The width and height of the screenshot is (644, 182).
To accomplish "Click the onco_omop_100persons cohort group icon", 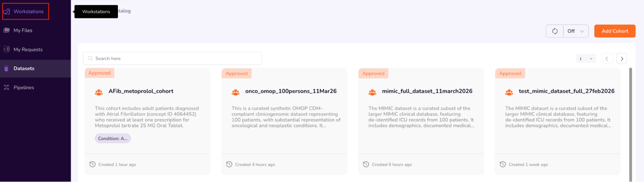I will click(x=235, y=92).
